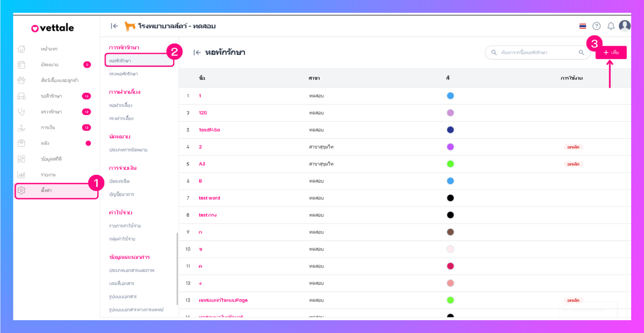Screen dimensions: 644x333
Task: Click the pink เพิ่ม add button
Action: pyautogui.click(x=611, y=52)
